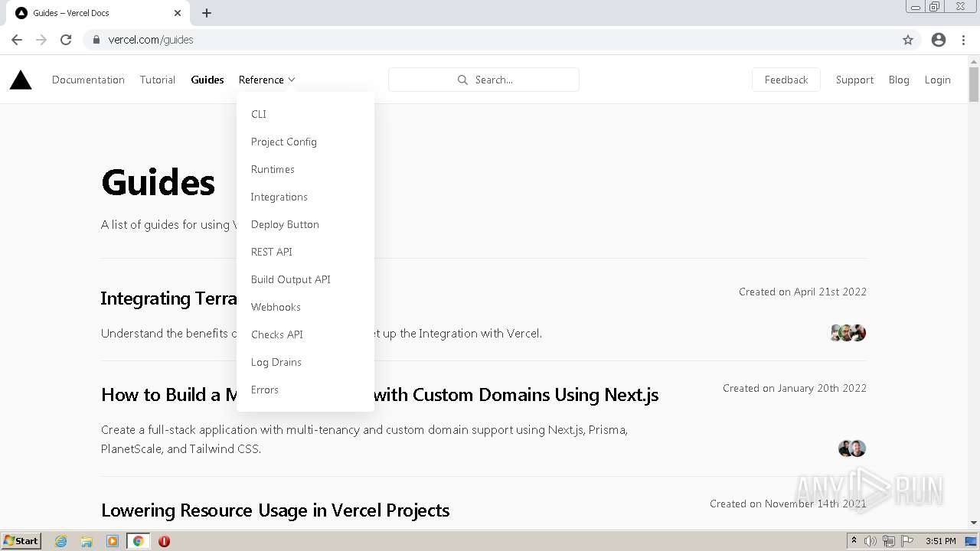The height and width of the screenshot is (551, 980).
Task: Click the Guides nav link
Action: click(x=207, y=80)
